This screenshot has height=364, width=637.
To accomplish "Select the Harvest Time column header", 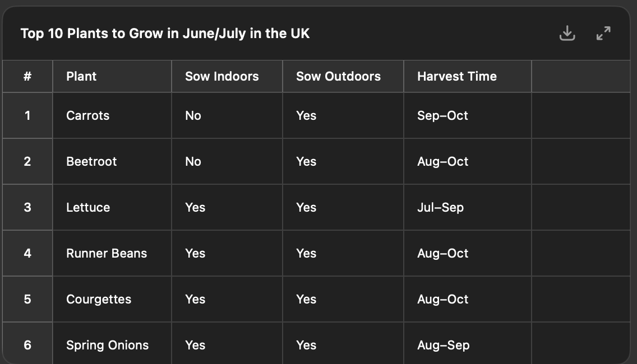I will [x=457, y=76].
